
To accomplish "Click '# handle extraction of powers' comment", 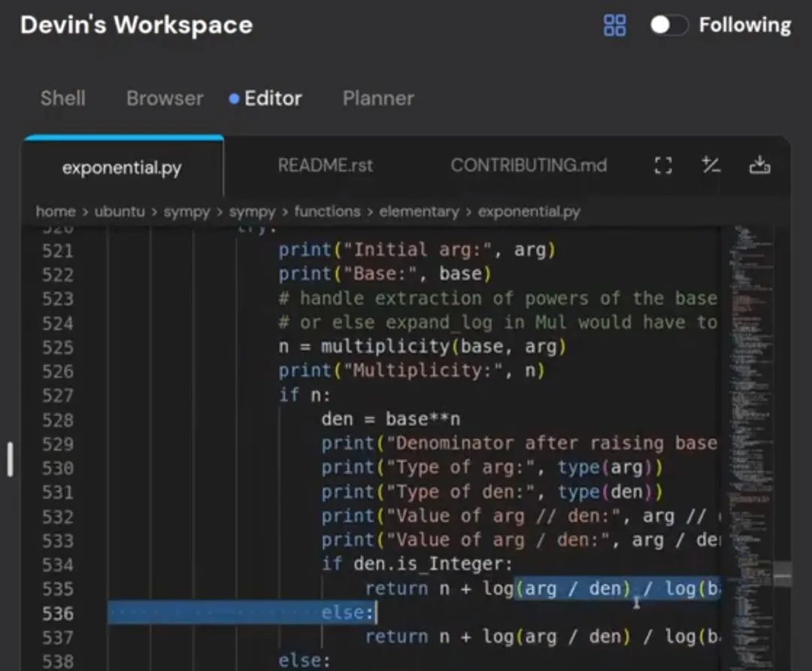I will (498, 298).
